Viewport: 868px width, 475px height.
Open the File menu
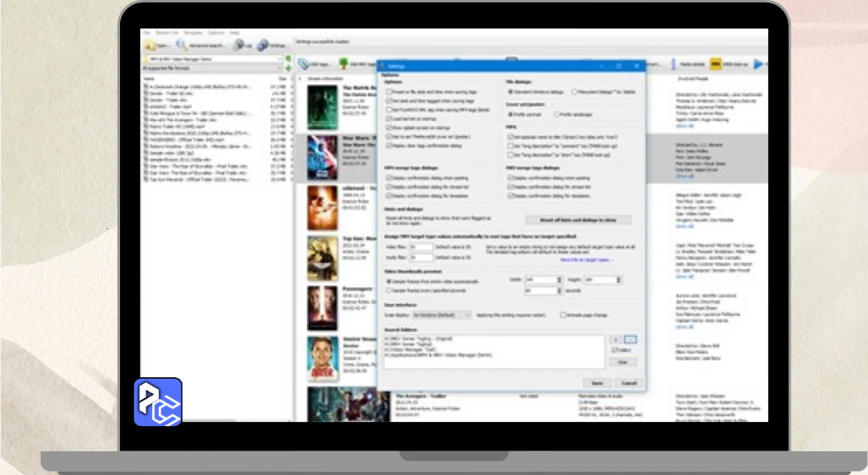tap(146, 33)
